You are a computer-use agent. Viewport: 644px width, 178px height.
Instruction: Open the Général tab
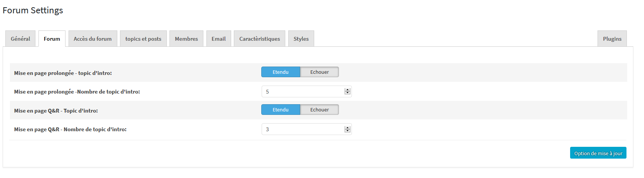point(21,39)
